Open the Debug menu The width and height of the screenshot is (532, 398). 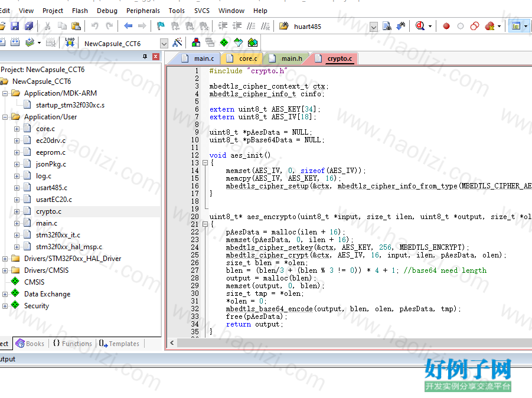[107, 11]
